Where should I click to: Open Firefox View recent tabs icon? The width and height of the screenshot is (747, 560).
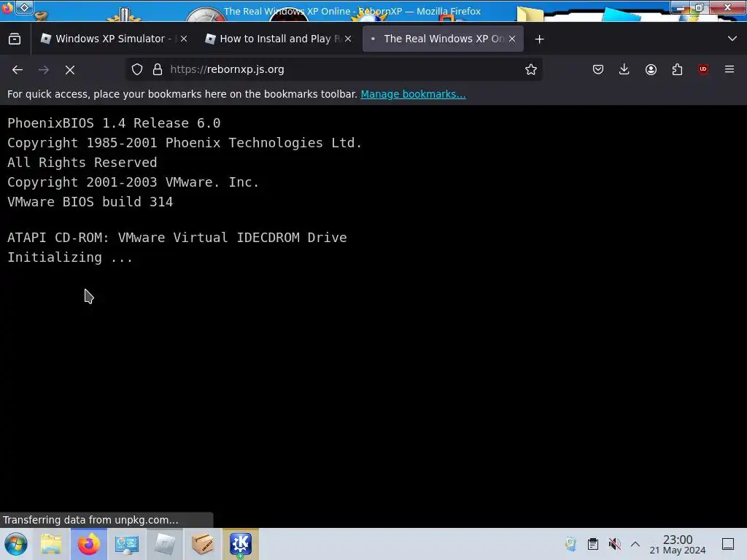(x=15, y=39)
